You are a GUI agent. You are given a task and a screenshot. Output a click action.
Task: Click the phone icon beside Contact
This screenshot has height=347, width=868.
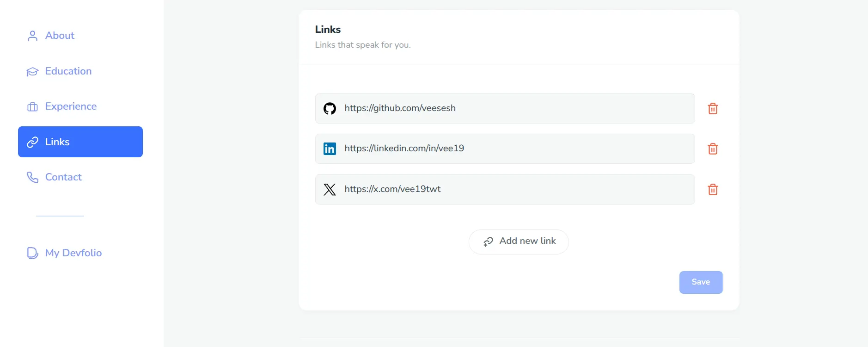32,177
